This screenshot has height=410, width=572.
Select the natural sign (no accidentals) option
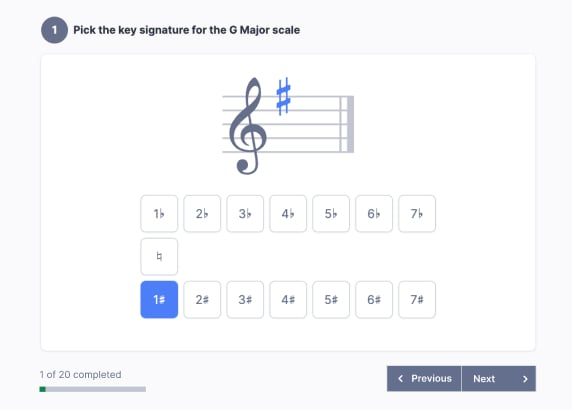pyautogui.click(x=159, y=256)
